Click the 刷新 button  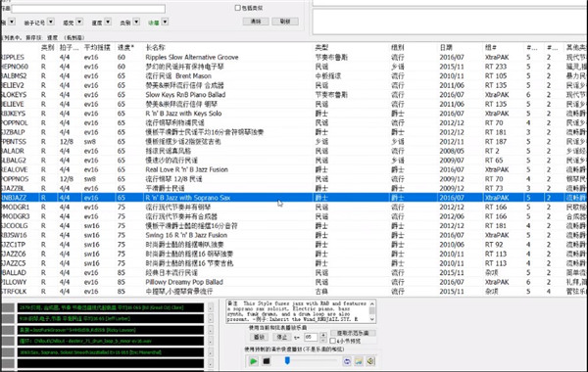point(285,22)
